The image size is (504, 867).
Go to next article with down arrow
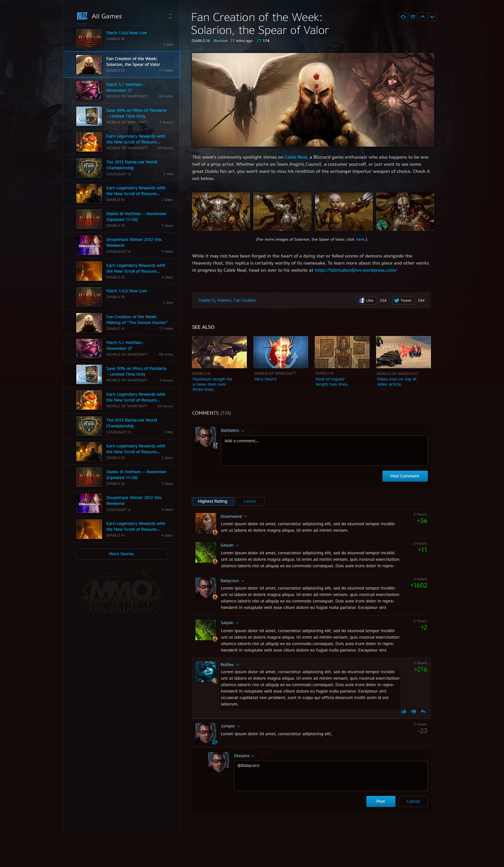432,17
